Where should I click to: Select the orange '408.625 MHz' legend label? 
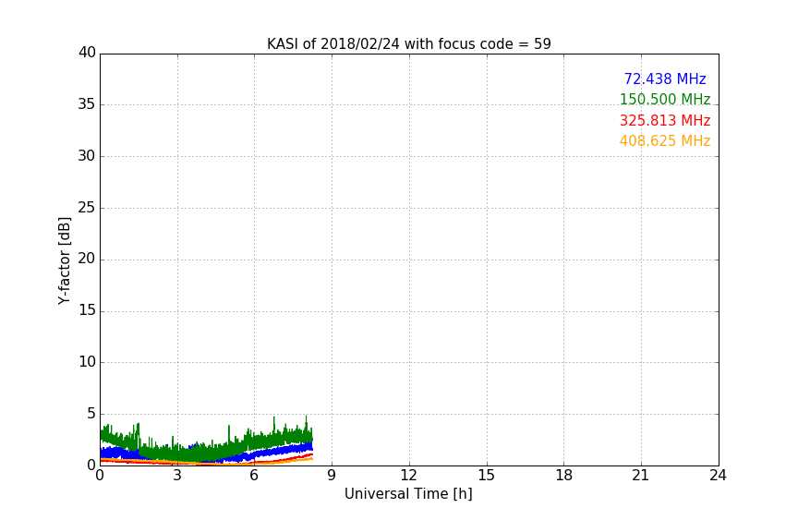665,141
